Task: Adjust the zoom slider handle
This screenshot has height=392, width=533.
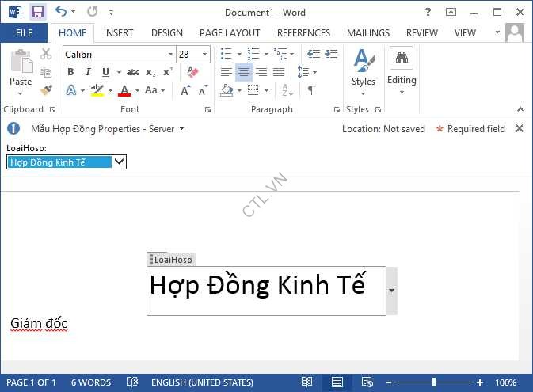Action: point(434,382)
